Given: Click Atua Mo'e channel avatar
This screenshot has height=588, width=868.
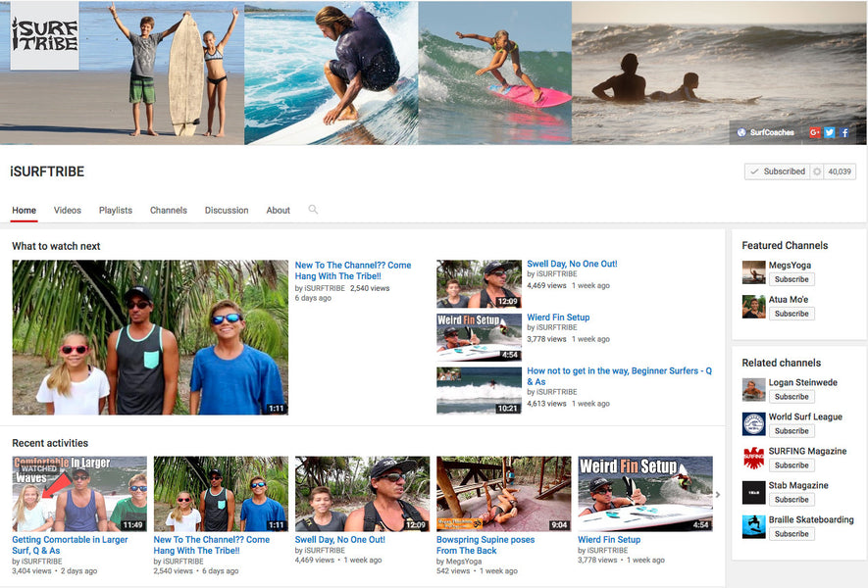Looking at the screenshot, I should click(x=753, y=307).
